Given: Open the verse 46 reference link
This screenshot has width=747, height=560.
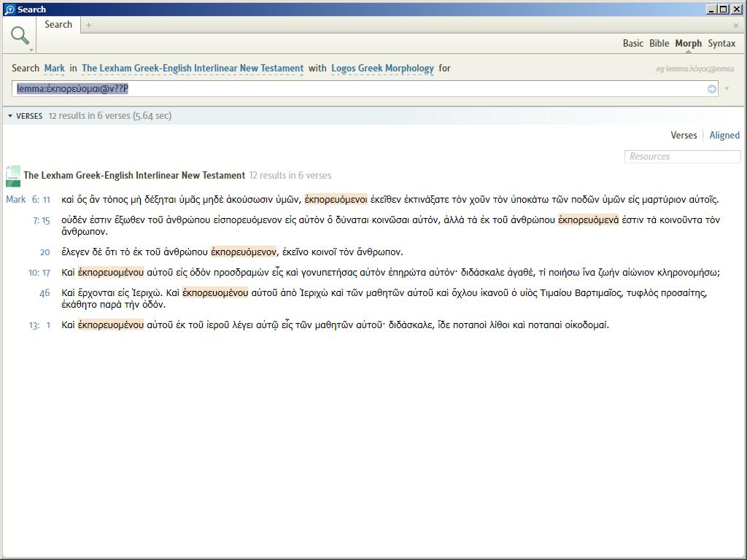Looking at the screenshot, I should tap(44, 293).
